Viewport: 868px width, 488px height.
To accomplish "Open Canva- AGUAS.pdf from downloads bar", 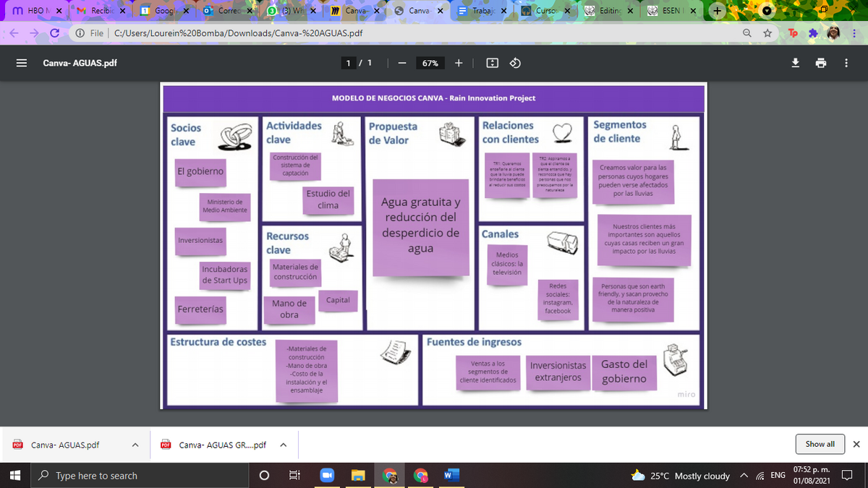I will [65, 445].
